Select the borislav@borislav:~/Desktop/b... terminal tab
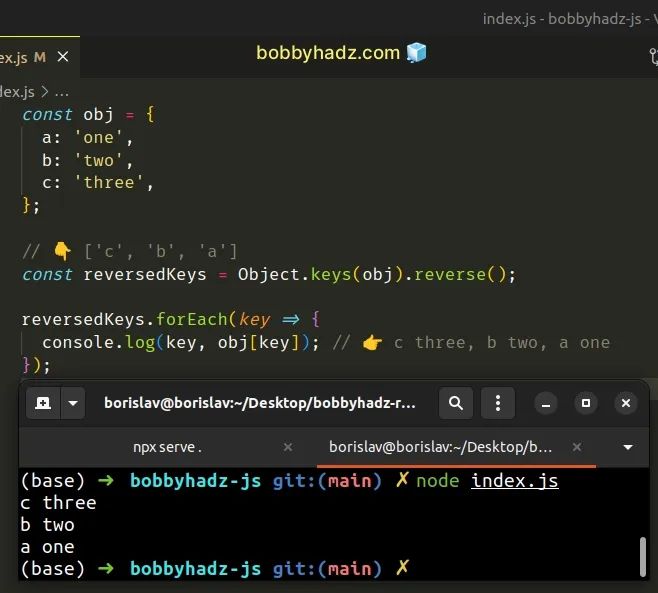This screenshot has width=658, height=593. click(x=441, y=447)
